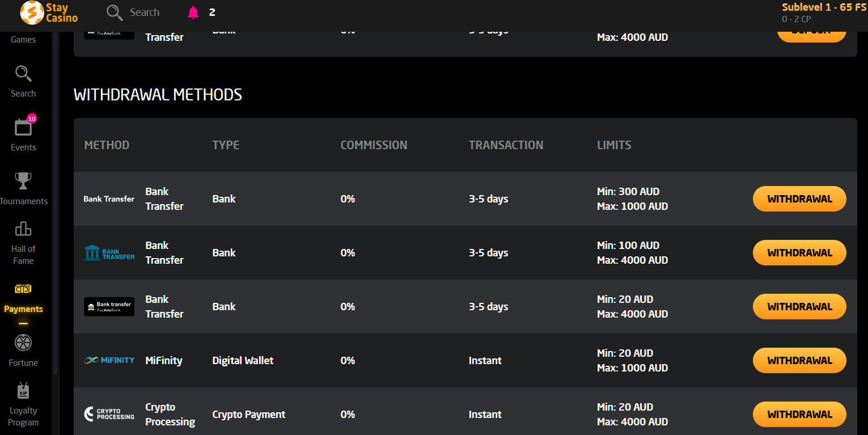Click the top bar Search text field
The image size is (868, 435).
coord(145,12)
